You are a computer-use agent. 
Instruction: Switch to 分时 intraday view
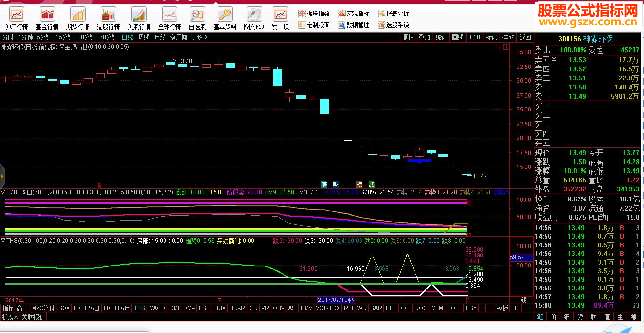point(8,37)
